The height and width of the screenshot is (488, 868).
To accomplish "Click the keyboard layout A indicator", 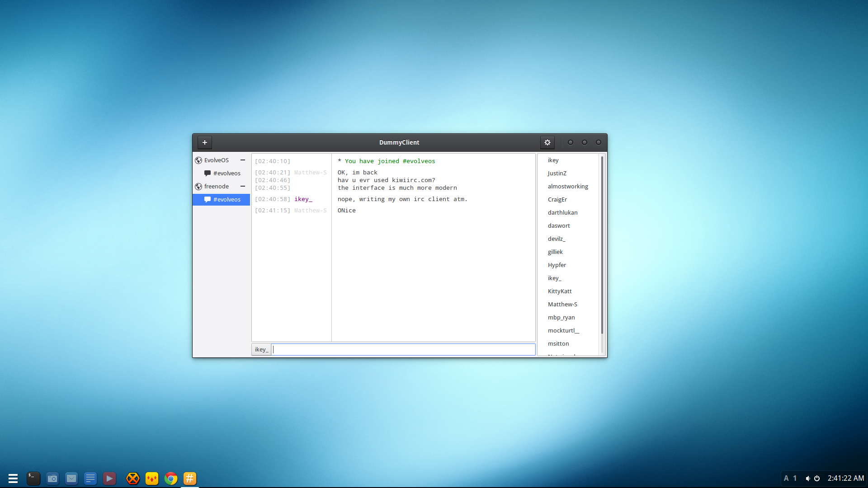I will coord(786,479).
